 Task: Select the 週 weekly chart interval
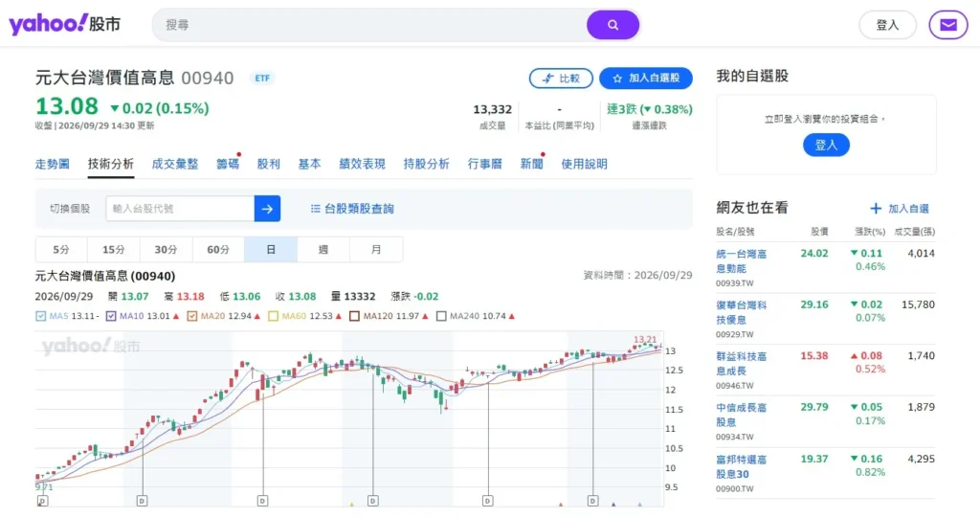click(x=323, y=250)
